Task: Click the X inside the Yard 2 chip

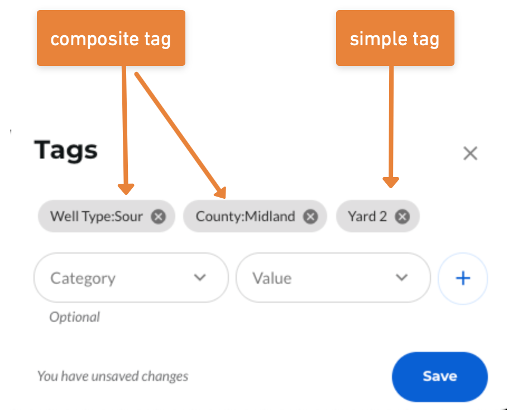Action: click(x=402, y=216)
